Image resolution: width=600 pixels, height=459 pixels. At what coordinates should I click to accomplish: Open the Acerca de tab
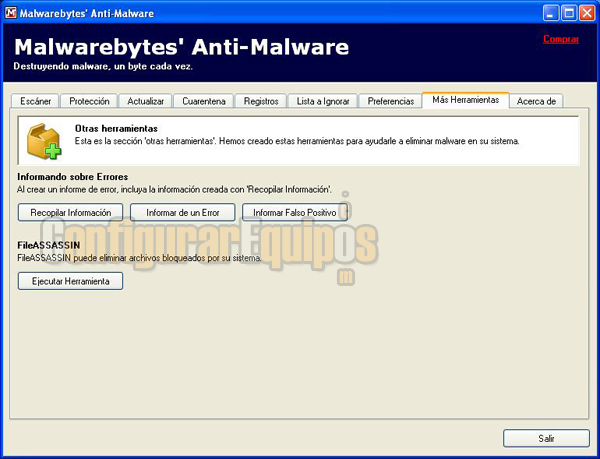536,101
